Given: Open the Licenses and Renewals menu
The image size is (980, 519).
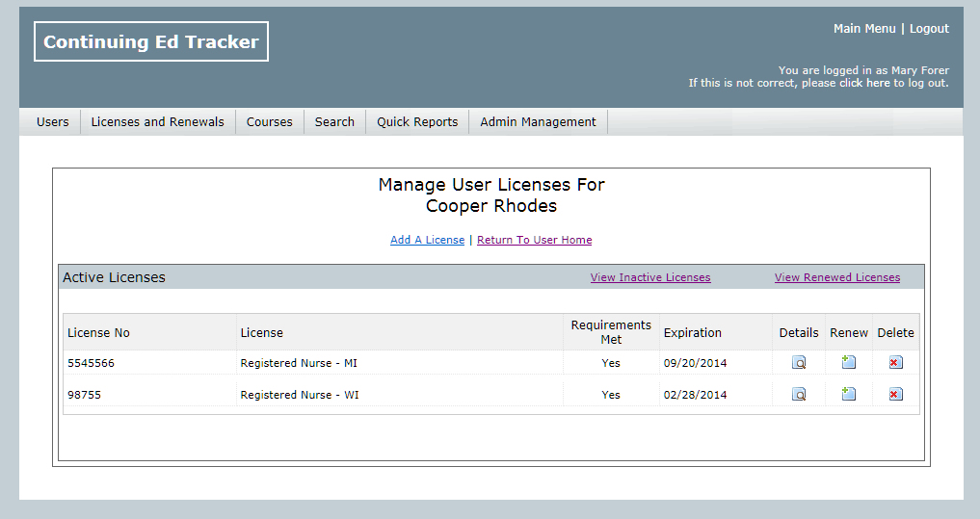Looking at the screenshot, I should pos(157,122).
